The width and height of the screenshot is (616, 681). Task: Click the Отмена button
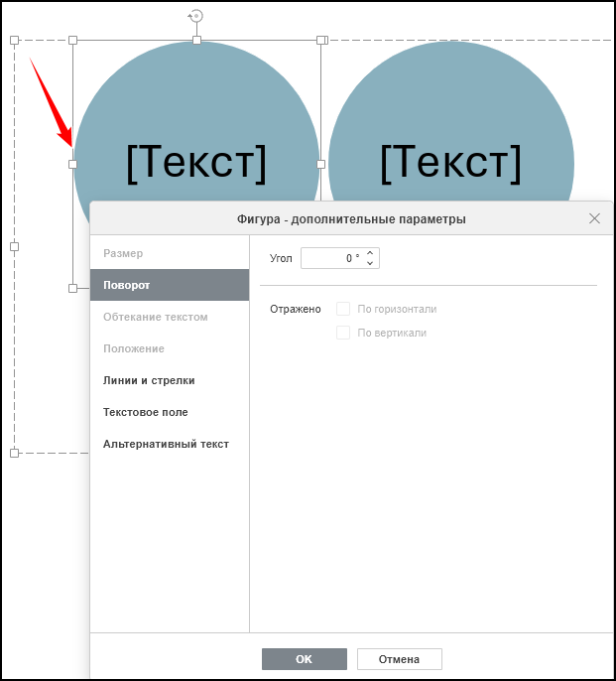point(400,659)
